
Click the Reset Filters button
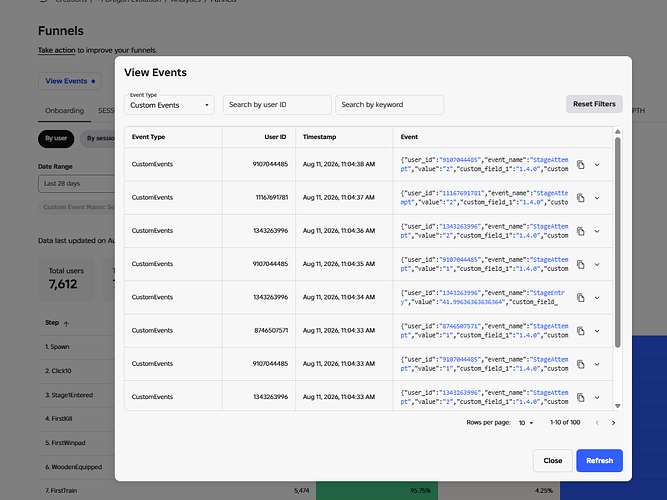(x=594, y=104)
